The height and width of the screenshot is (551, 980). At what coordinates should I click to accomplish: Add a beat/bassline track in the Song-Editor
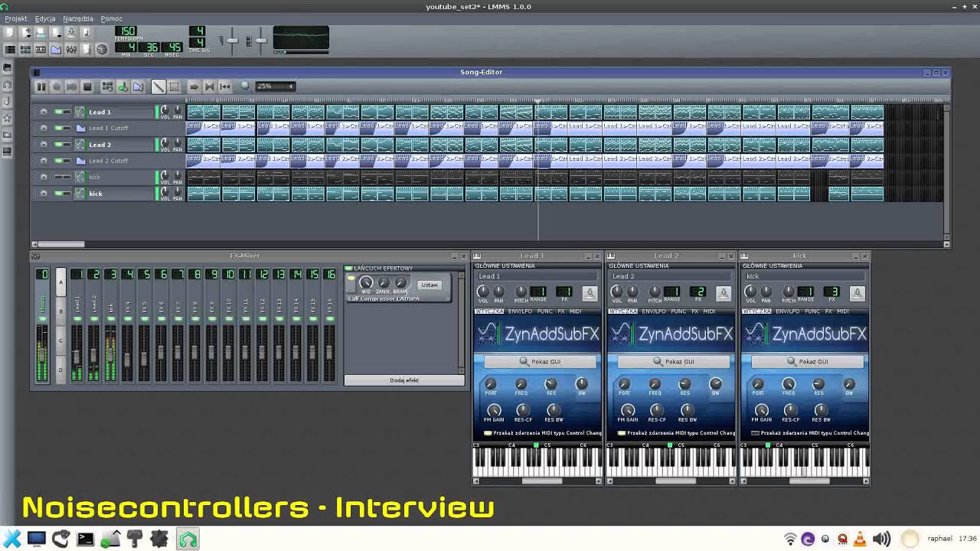107,87
